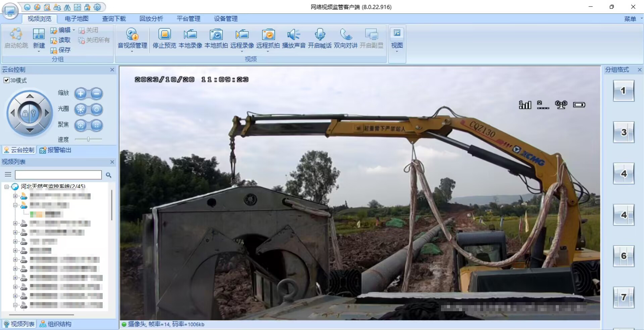Open the 回放分析 tab

[x=151, y=19]
